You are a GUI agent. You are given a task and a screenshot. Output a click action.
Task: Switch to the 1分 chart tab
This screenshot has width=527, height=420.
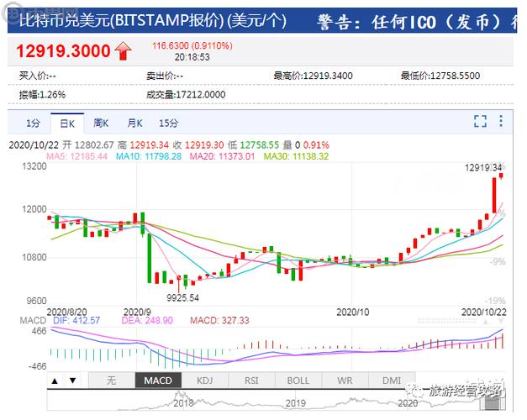point(33,123)
